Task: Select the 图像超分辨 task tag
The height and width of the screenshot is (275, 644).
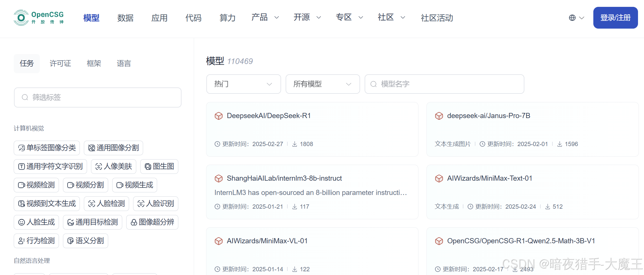Action: [152, 222]
